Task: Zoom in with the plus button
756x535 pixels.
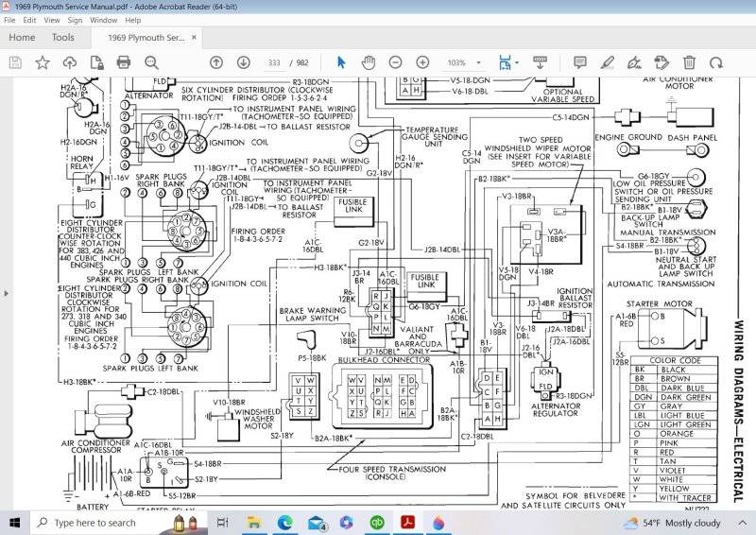Action: point(422,62)
